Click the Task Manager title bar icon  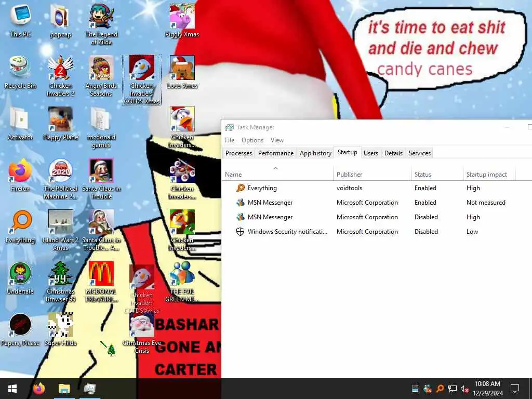[229, 127]
